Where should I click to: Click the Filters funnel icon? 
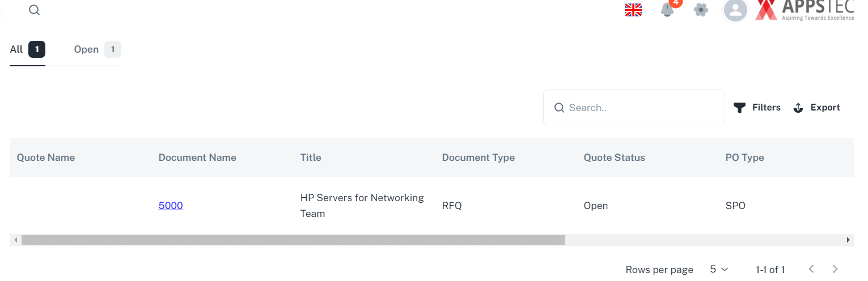pos(739,108)
